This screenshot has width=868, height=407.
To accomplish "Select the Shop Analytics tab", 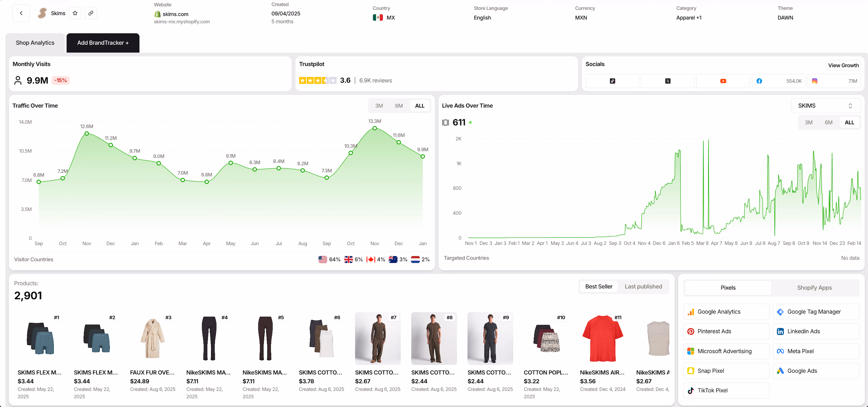I will tap(35, 42).
